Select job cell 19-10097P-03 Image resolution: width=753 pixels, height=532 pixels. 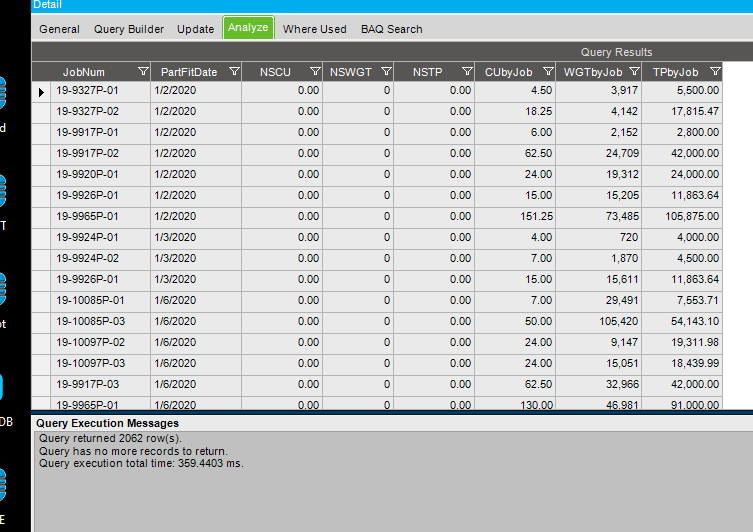click(x=100, y=363)
